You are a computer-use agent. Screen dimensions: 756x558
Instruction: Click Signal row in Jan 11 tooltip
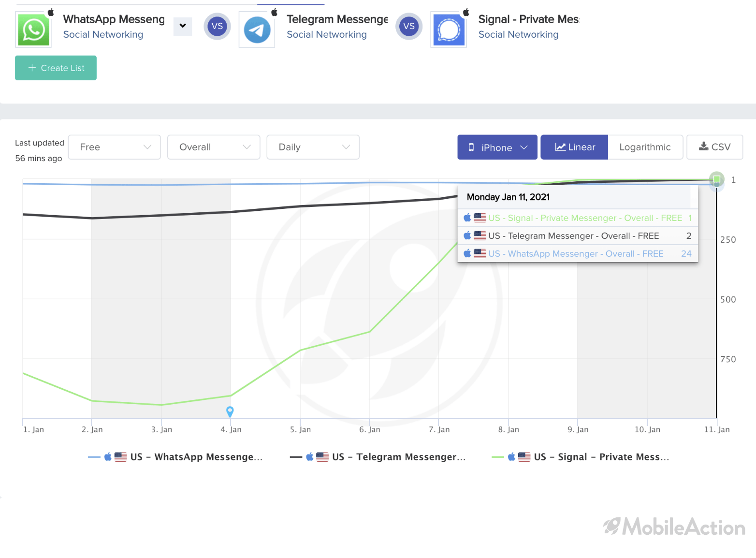[x=578, y=218]
